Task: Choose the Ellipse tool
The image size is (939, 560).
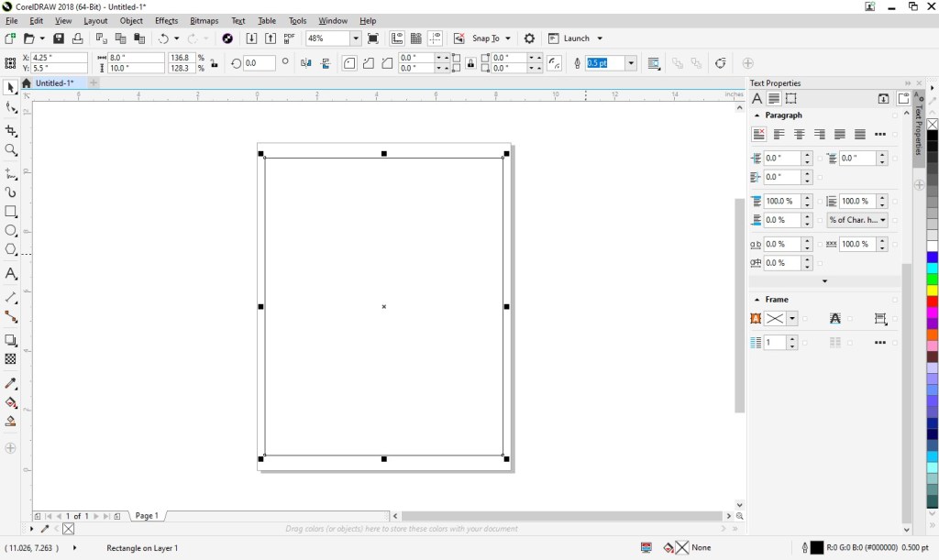Action: coord(11,231)
